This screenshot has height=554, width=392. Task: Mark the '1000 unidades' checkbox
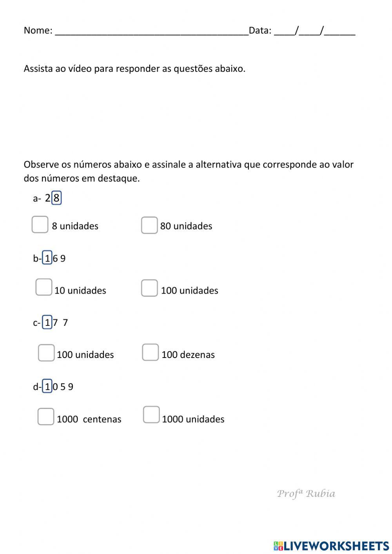point(151,415)
